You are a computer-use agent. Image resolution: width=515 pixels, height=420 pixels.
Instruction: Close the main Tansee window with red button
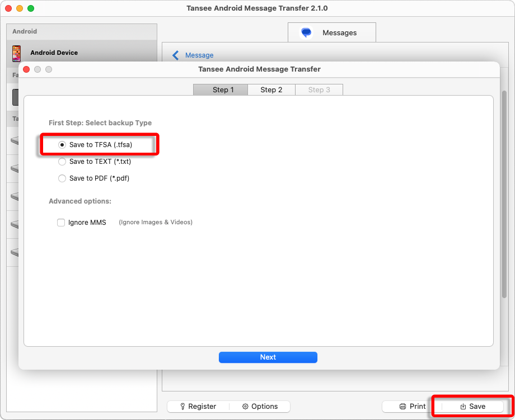[8, 8]
